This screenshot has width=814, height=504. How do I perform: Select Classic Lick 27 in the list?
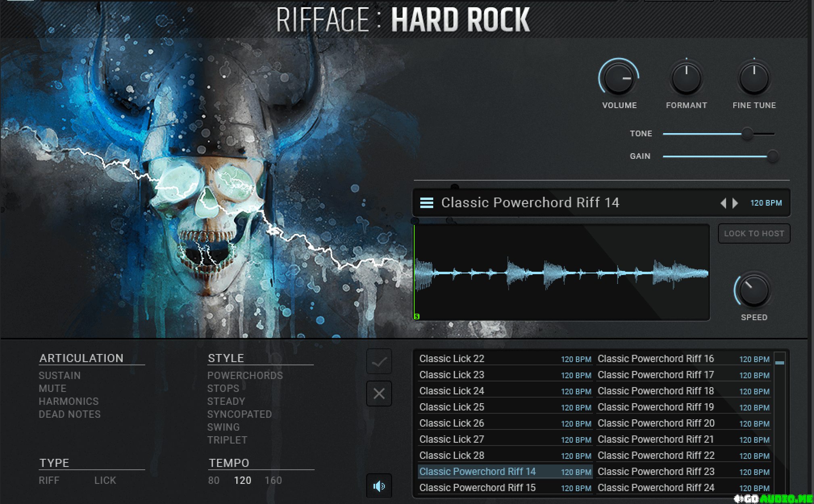coord(505,439)
